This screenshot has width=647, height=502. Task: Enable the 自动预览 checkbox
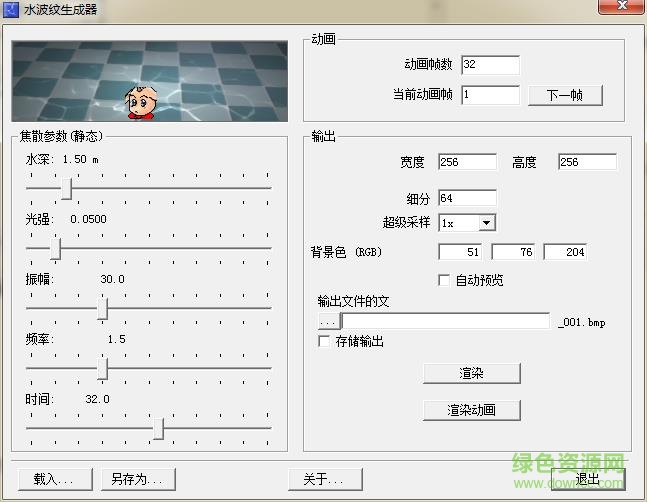pos(444,280)
